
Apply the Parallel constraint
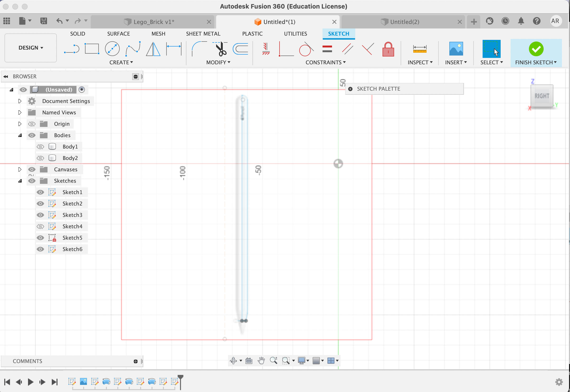click(x=347, y=49)
